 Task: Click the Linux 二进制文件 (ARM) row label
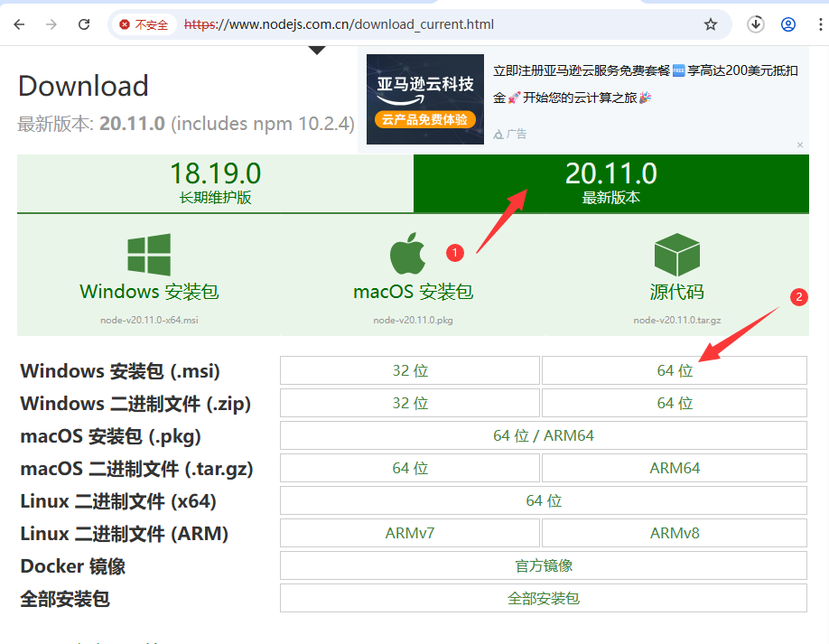point(125,534)
